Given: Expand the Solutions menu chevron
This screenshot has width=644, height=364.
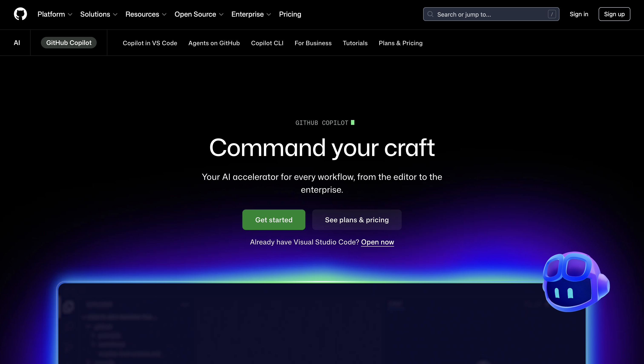Looking at the screenshot, I should click(115, 14).
